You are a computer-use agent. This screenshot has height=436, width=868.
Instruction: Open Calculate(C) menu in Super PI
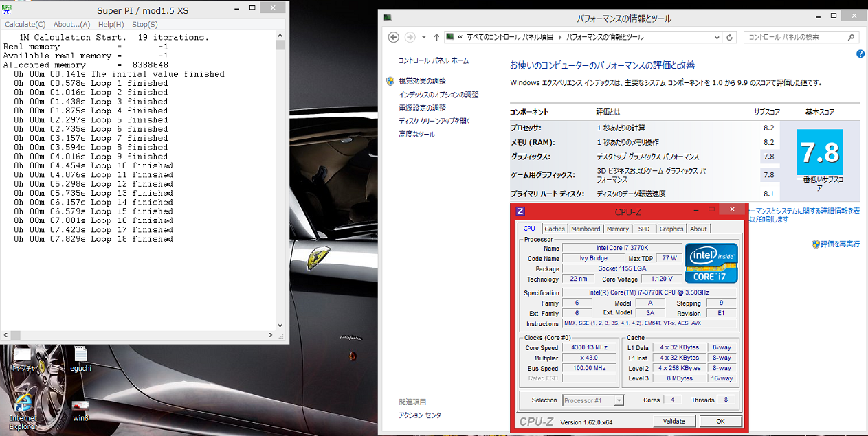[x=25, y=24]
